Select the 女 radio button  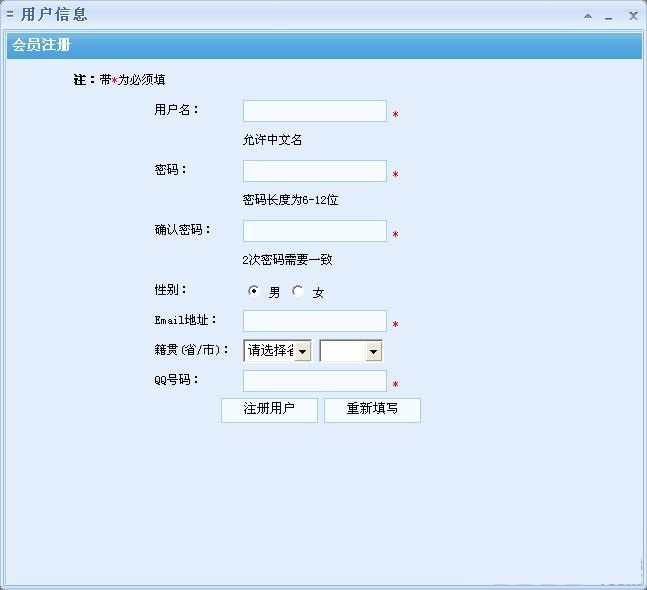(298, 290)
